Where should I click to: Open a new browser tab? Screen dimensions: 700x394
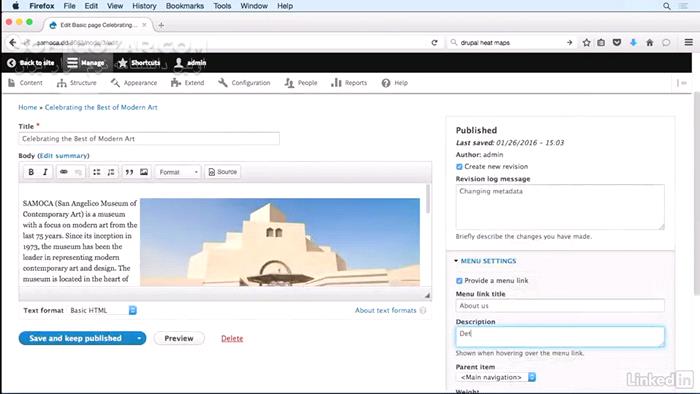coord(161,25)
